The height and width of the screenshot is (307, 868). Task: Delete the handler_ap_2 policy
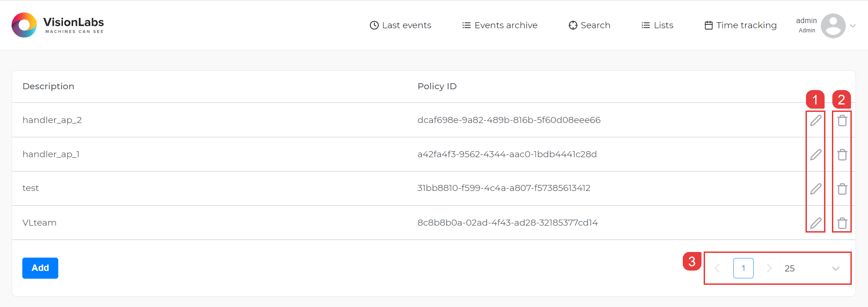pyautogui.click(x=842, y=120)
